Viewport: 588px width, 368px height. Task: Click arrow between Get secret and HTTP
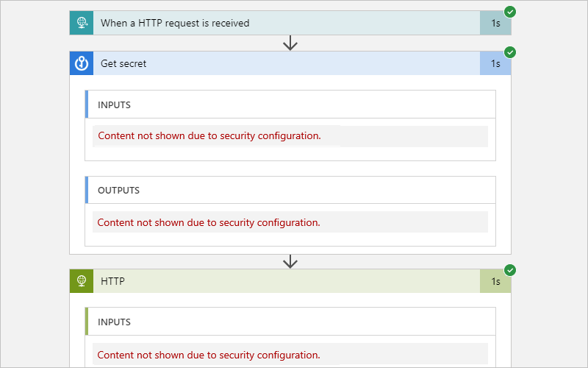pos(290,261)
